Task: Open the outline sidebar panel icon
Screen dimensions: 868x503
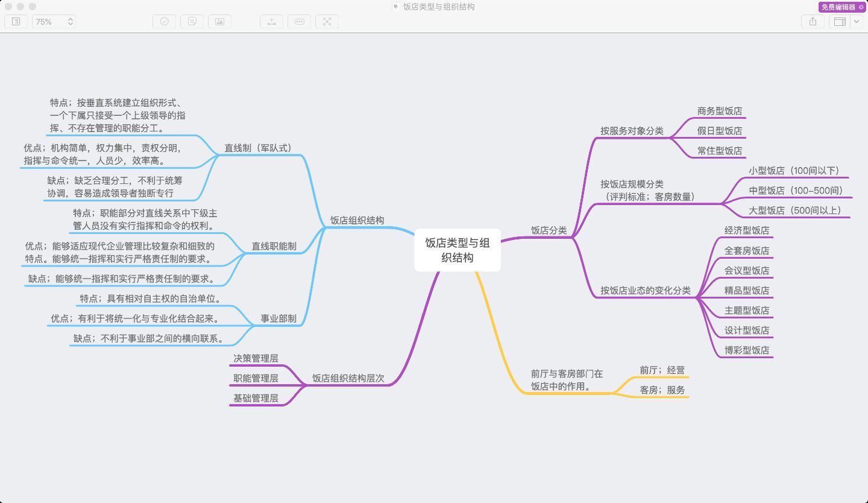Action: coord(16,22)
